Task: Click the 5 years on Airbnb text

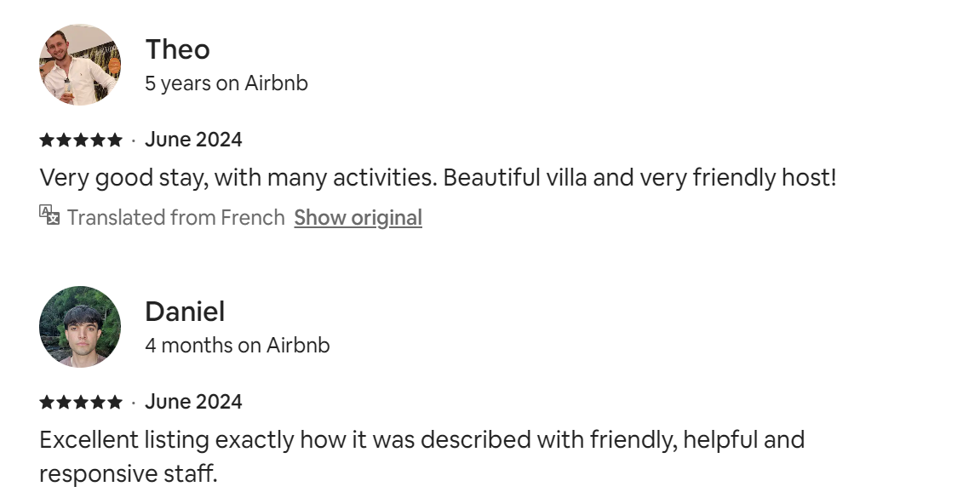Action: (x=226, y=83)
